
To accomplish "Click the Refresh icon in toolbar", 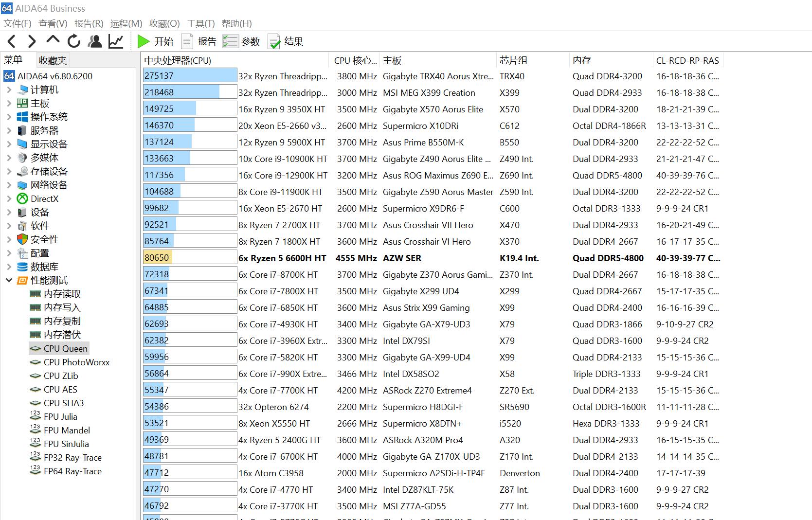I will pos(74,42).
